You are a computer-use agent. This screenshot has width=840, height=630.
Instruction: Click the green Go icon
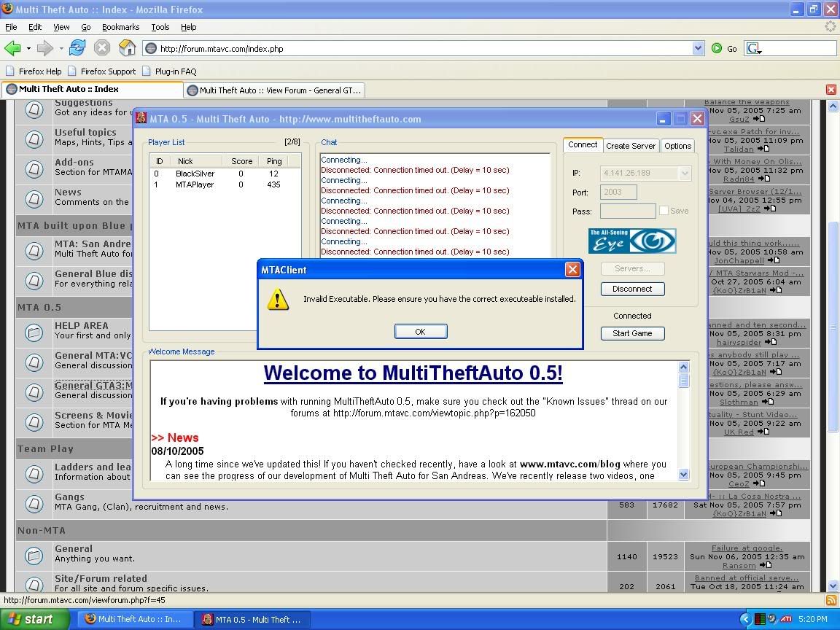(x=717, y=48)
